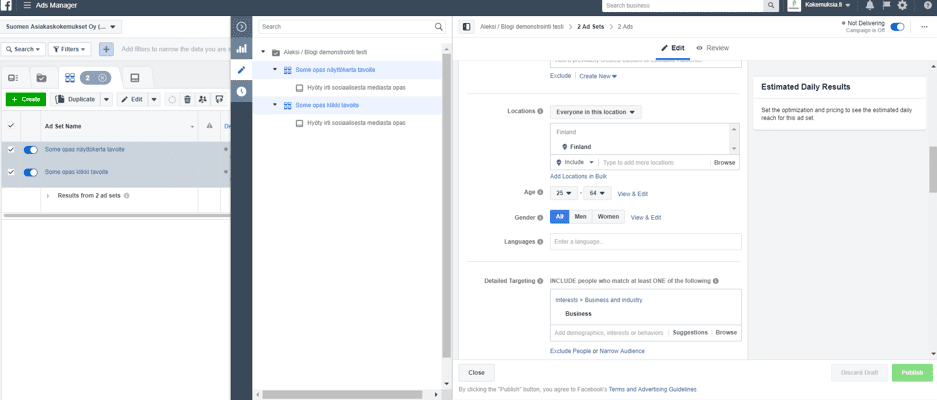Open the help question mark icon
Viewport: 937px width, 400px height.
click(x=927, y=5)
